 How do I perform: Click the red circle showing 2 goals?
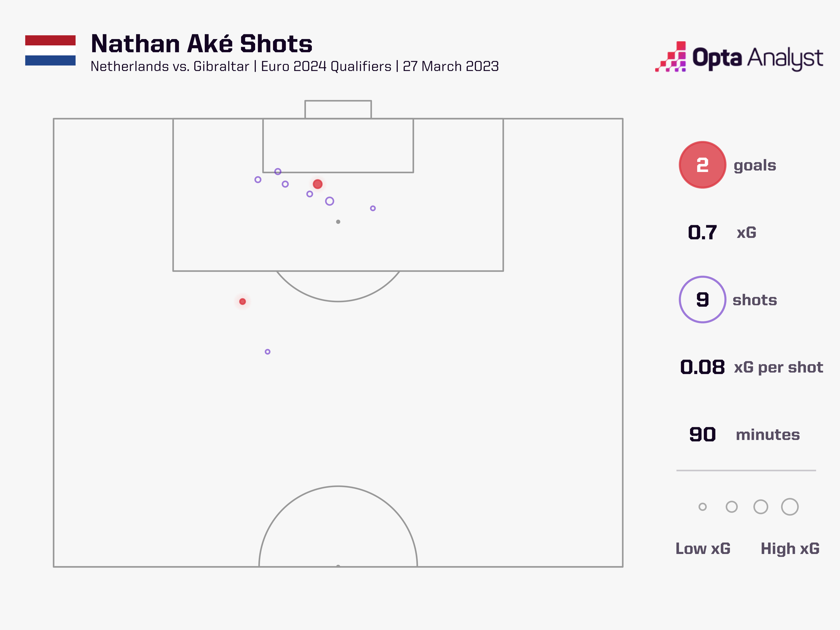pyautogui.click(x=702, y=165)
